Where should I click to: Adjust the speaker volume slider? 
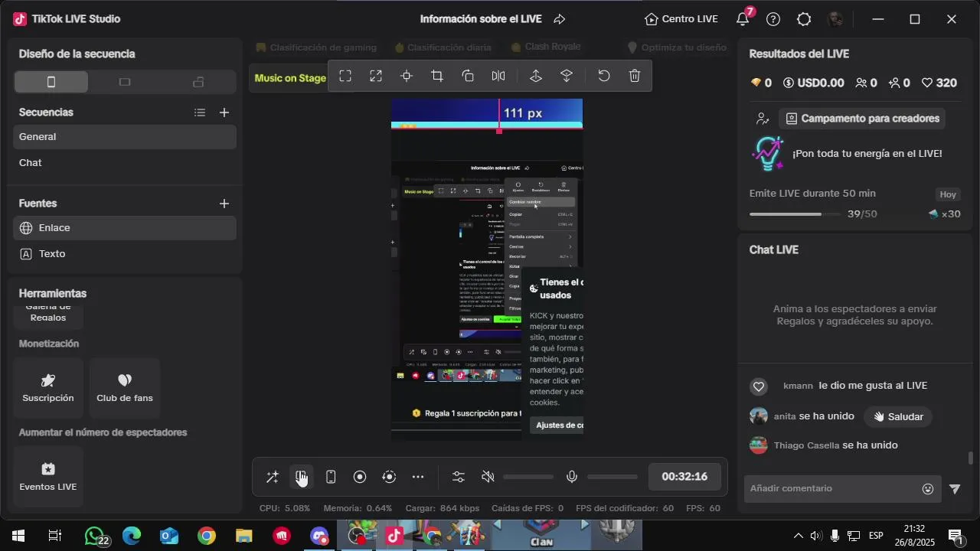528,477
